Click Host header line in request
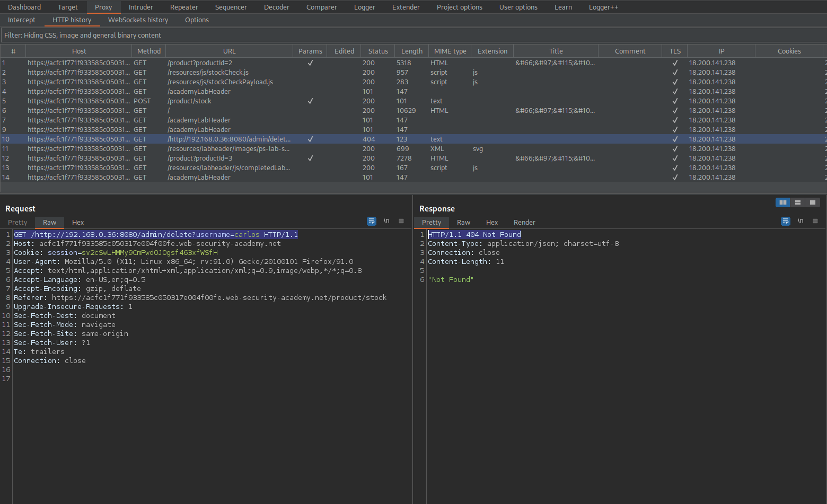Viewport: 827px width, 504px height. 147,243
